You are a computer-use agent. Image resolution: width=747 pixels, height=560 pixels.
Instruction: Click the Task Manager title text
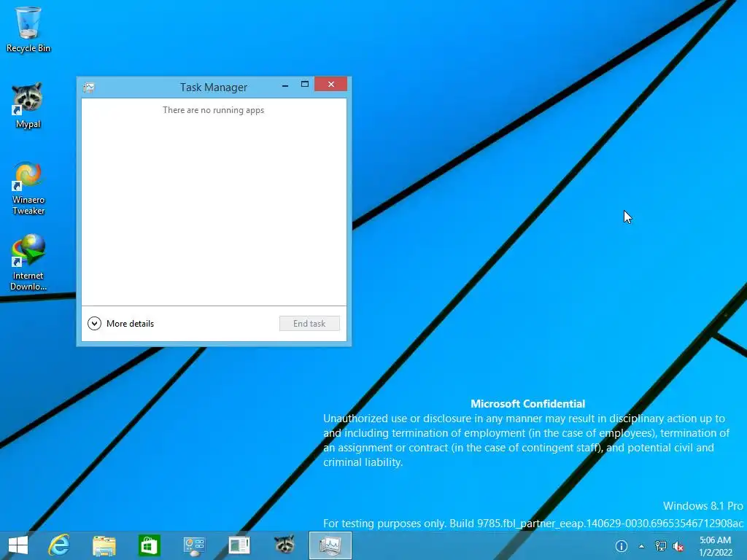point(214,87)
